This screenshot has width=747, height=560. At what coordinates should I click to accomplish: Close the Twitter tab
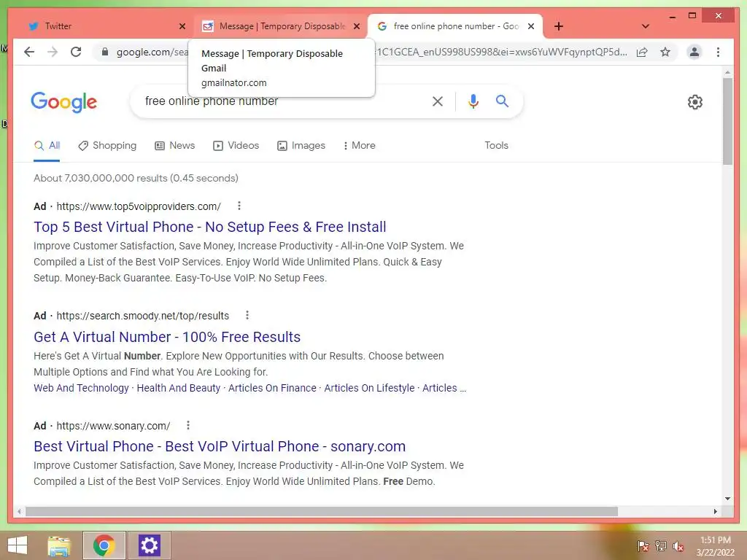(x=182, y=26)
